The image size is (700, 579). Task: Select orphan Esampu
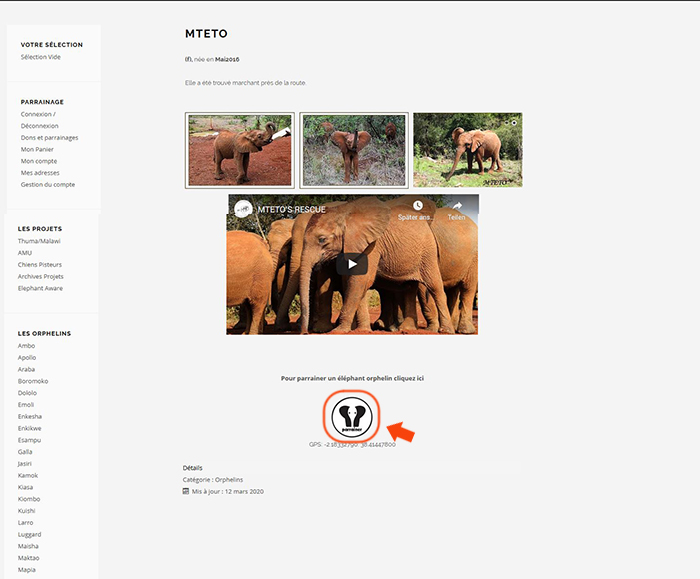tap(29, 440)
